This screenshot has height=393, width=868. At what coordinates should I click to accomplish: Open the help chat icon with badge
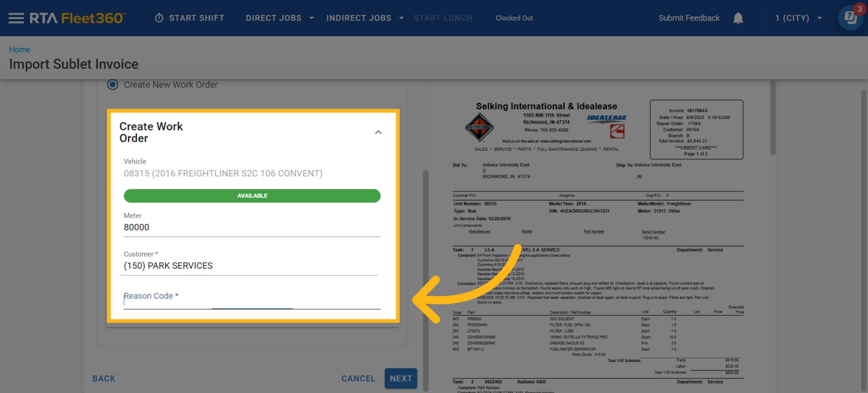(x=850, y=17)
